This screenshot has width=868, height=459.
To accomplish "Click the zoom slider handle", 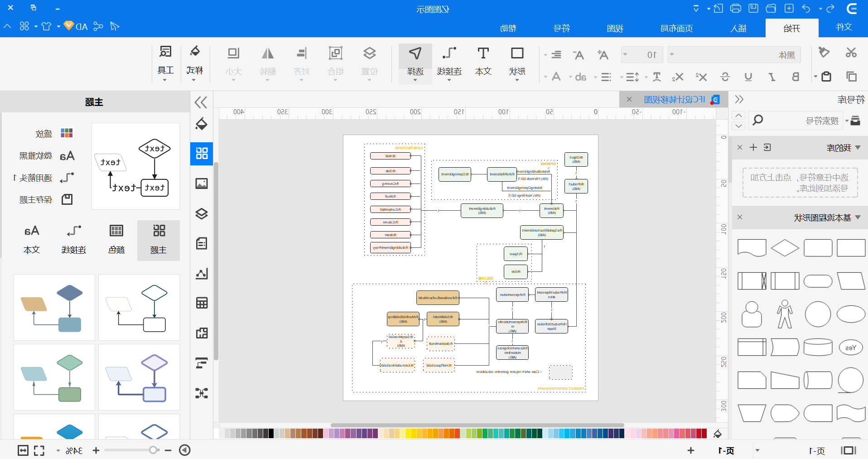I will [154, 450].
